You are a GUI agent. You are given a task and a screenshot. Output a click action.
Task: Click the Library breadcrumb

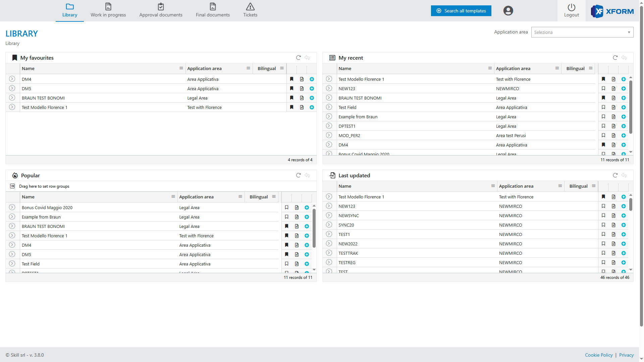[x=12, y=43]
